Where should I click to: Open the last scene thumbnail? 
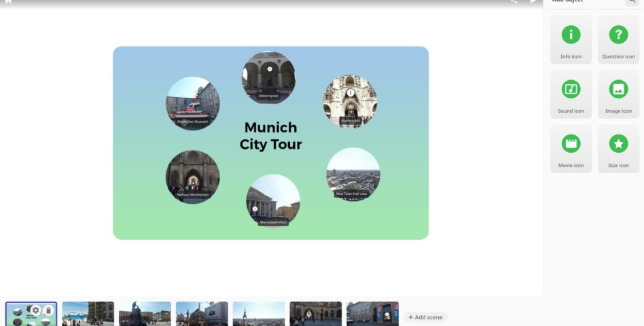pyautogui.click(x=372, y=314)
